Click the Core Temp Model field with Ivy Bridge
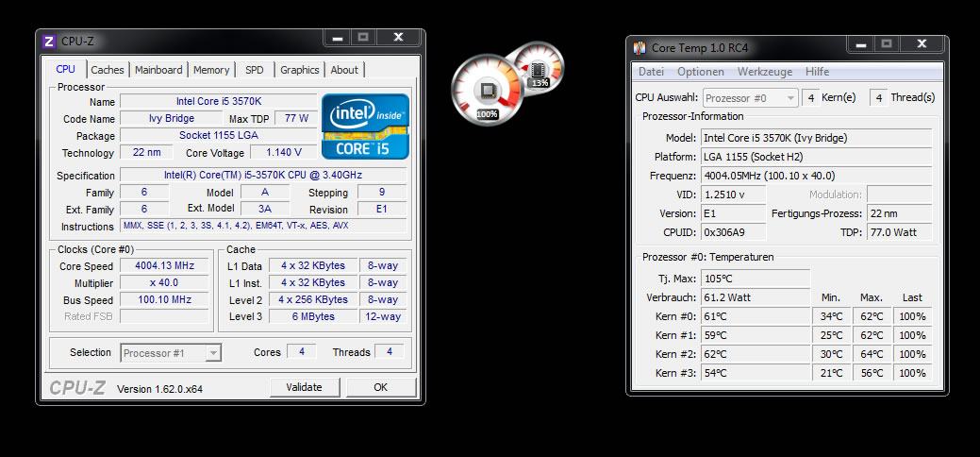Image resolution: width=980 pixels, height=457 pixels. point(816,138)
